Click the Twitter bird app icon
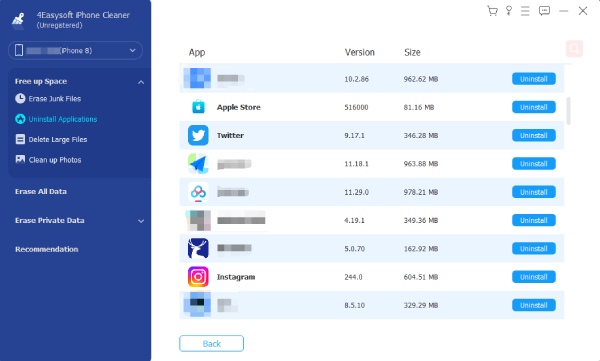Screen dimensions: 600x361 tap(198, 135)
